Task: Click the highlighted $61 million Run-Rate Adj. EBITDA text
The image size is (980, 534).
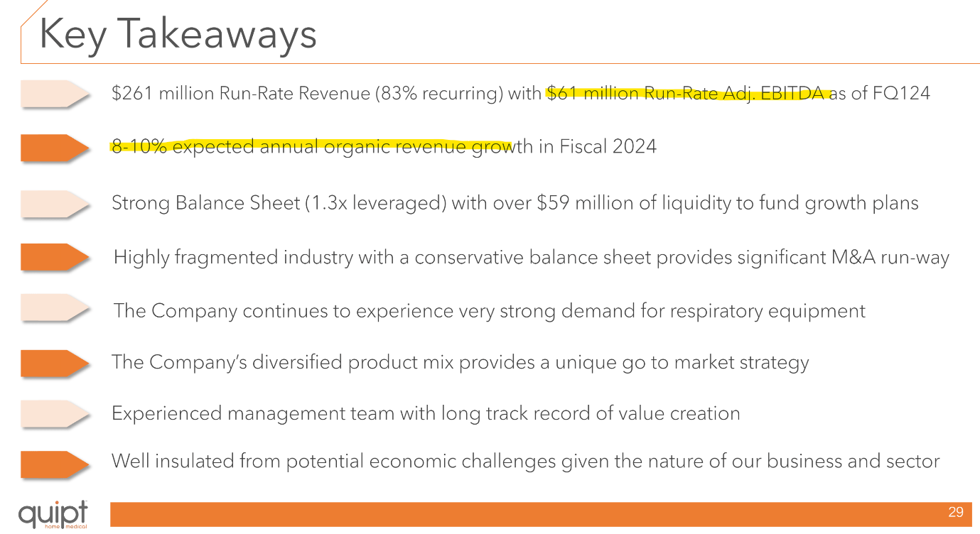Action: click(x=686, y=94)
